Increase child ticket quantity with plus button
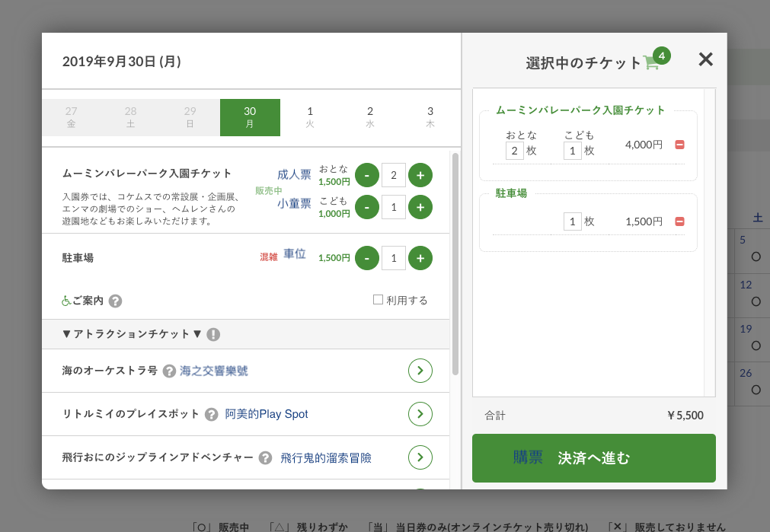Image resolution: width=770 pixels, height=532 pixels. pyautogui.click(x=420, y=207)
